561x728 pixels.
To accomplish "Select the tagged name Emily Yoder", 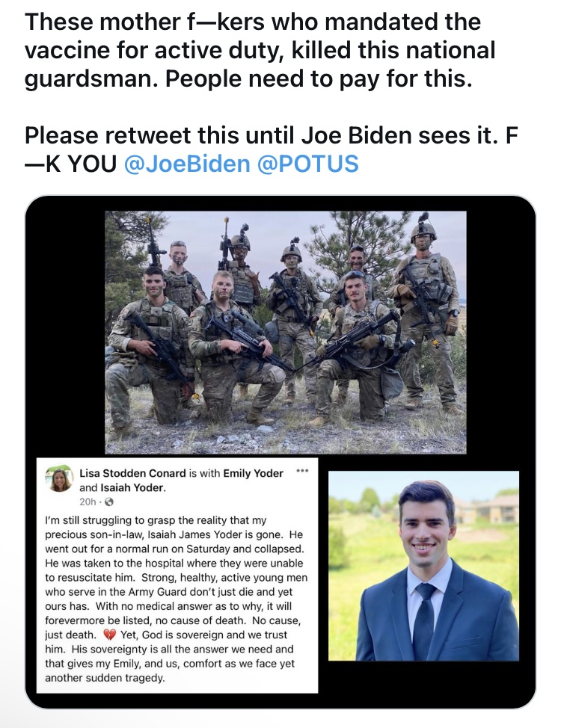I will (252, 472).
